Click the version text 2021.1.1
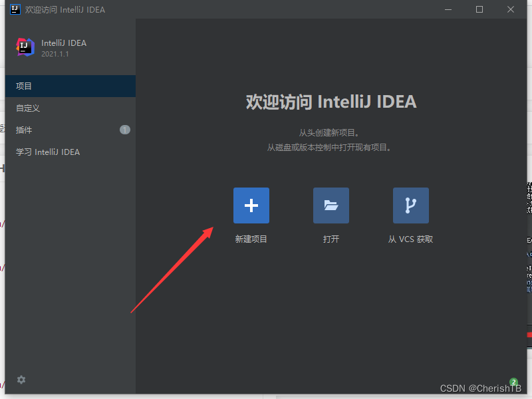Image resolution: width=532 pixels, height=399 pixels. point(55,54)
